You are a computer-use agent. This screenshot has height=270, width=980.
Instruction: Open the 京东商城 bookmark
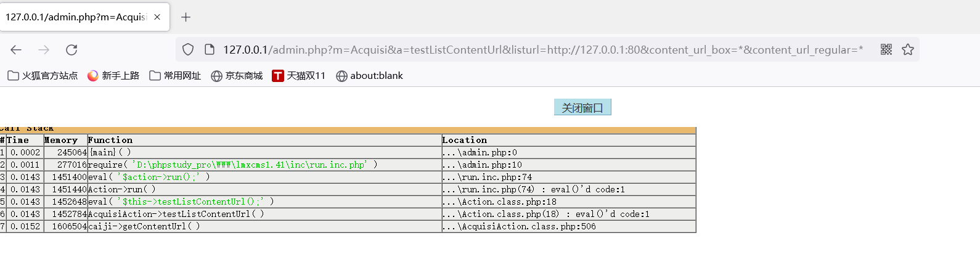pyautogui.click(x=237, y=76)
